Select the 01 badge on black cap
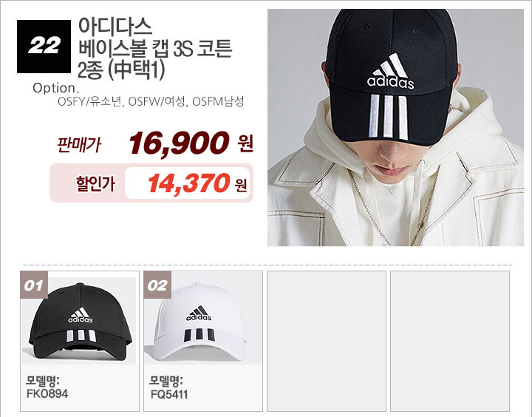532x417 pixels. [34, 285]
